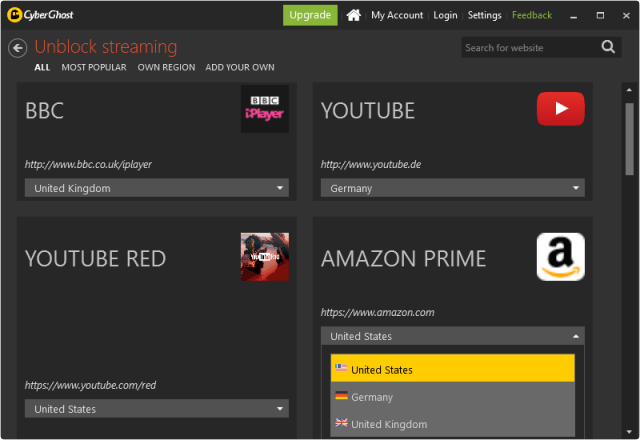The width and height of the screenshot is (640, 440).
Task: Expand the YouTube Germany dropdown
Action: tap(453, 188)
